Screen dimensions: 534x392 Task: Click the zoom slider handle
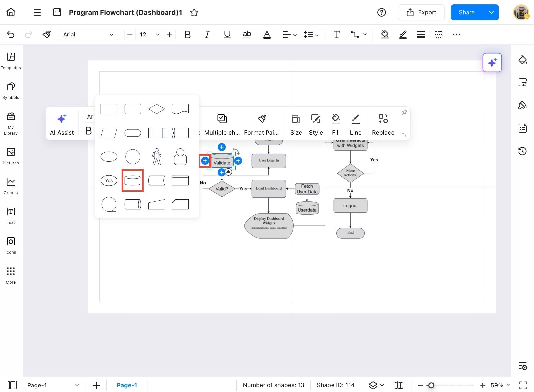pyautogui.click(x=431, y=385)
